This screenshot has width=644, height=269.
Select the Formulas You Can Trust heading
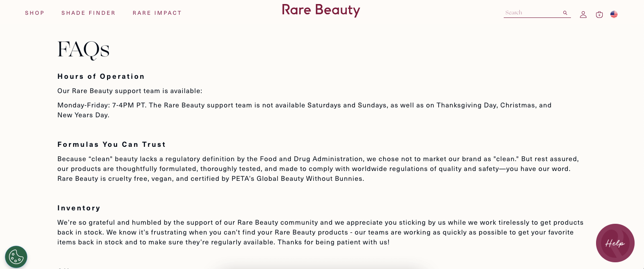pos(112,144)
